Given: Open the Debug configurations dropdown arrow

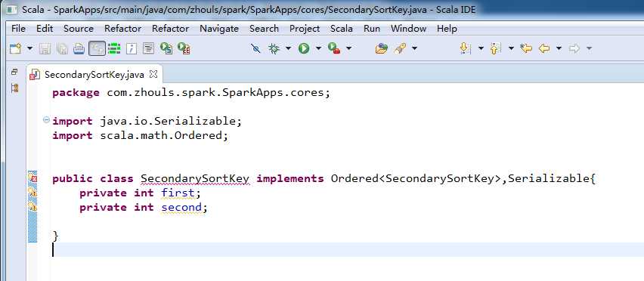Looking at the screenshot, I should point(288,49).
